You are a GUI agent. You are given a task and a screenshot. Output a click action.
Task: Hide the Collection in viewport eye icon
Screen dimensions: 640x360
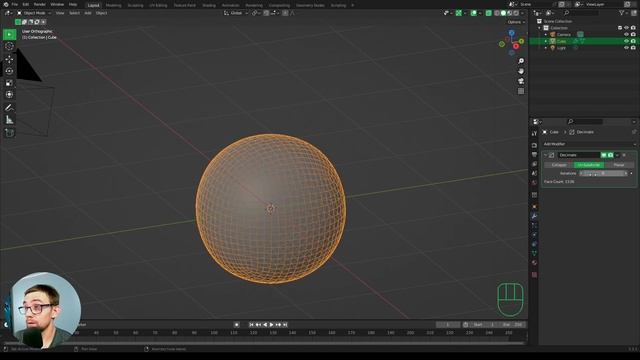[x=627, y=28]
